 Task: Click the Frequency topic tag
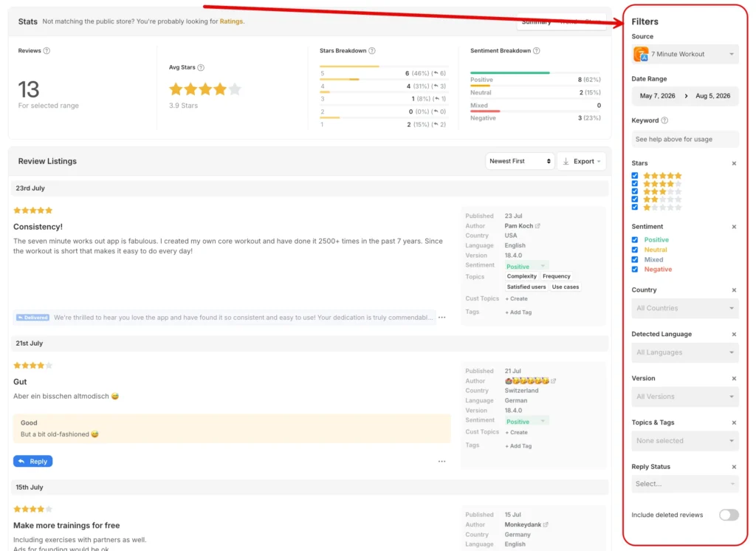coord(557,276)
